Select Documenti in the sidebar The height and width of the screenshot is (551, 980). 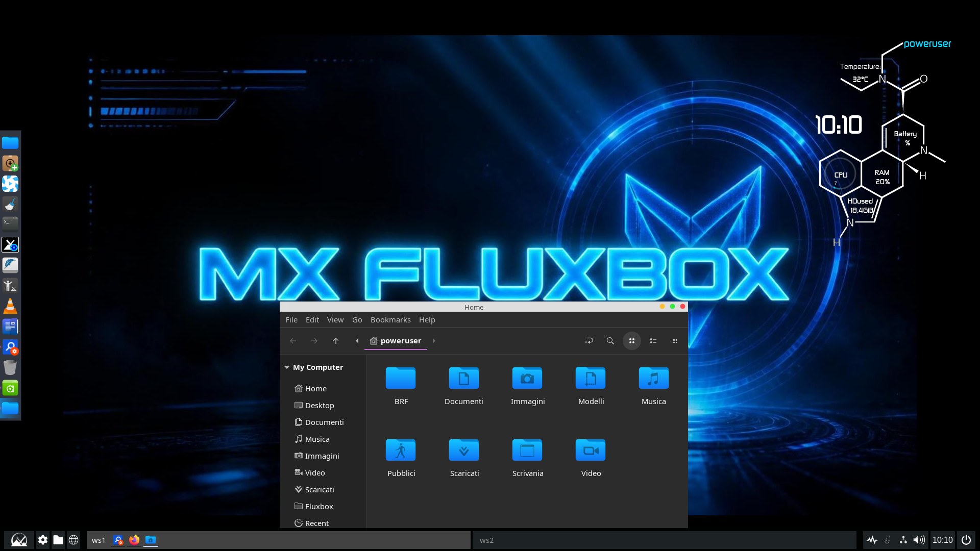tap(324, 422)
